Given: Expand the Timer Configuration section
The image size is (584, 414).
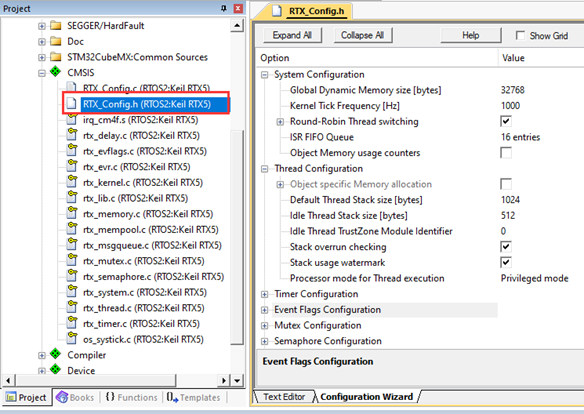Looking at the screenshot, I should [x=264, y=294].
